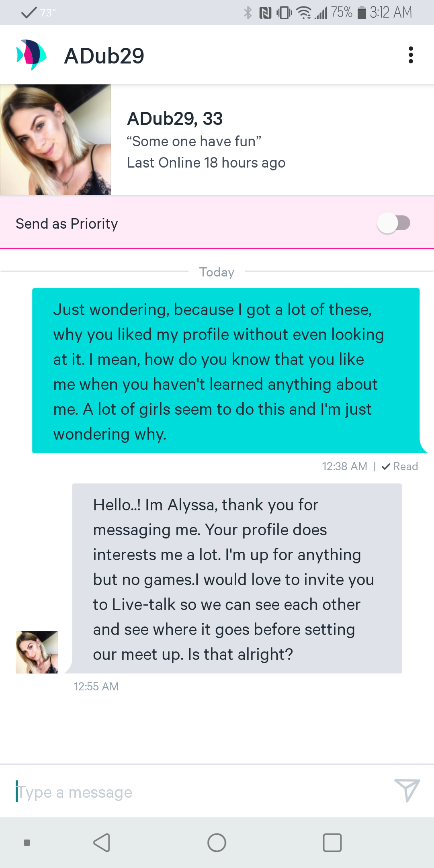Screen dimensions: 434x868
Task: Tap the POF fish logo icon
Action: click(x=31, y=55)
